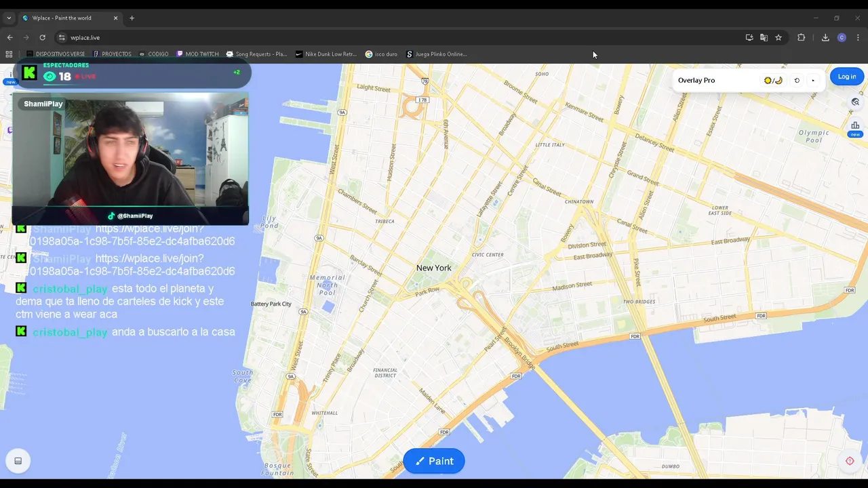The width and height of the screenshot is (868, 488).
Task: Click the LOWER EAST SIDE map label
Action: pos(720,210)
